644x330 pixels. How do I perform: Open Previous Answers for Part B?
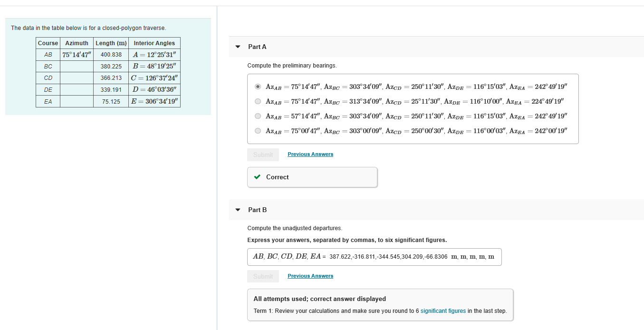(310, 276)
